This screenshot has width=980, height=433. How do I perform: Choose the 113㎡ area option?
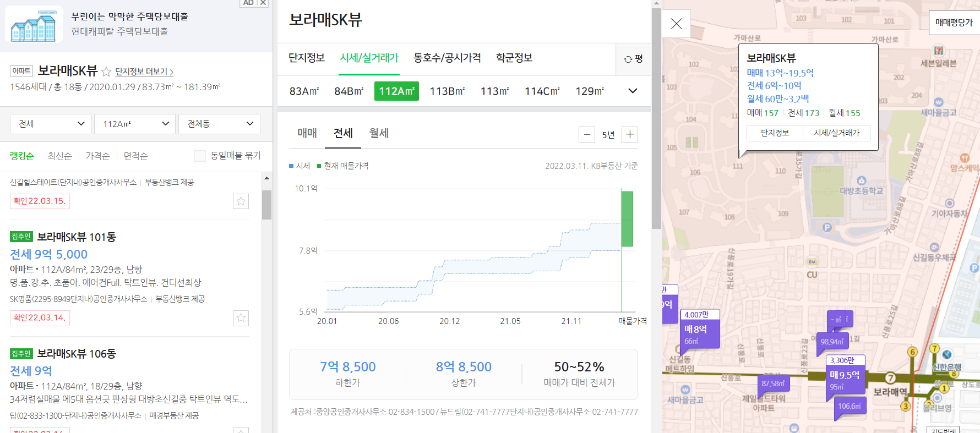494,91
